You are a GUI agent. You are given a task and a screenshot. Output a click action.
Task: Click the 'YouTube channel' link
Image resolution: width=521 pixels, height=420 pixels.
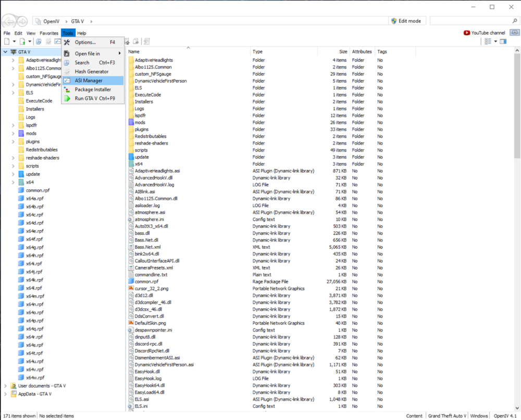(x=488, y=32)
